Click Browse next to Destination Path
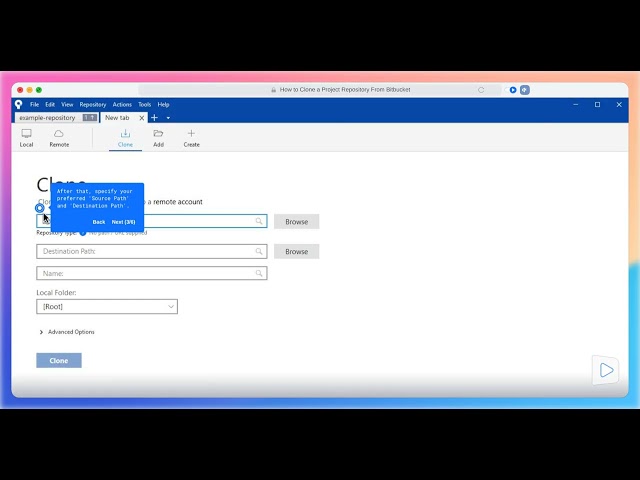The height and width of the screenshot is (480, 640). tap(296, 251)
